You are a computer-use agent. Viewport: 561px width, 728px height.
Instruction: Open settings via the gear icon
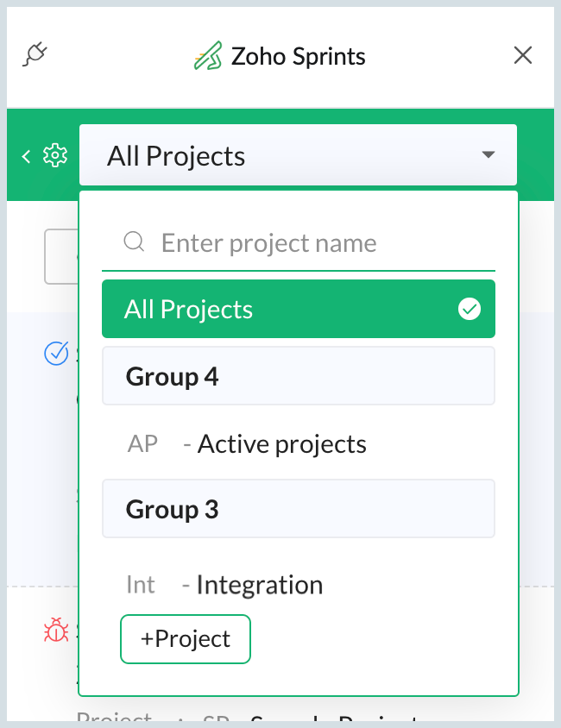coord(55,155)
